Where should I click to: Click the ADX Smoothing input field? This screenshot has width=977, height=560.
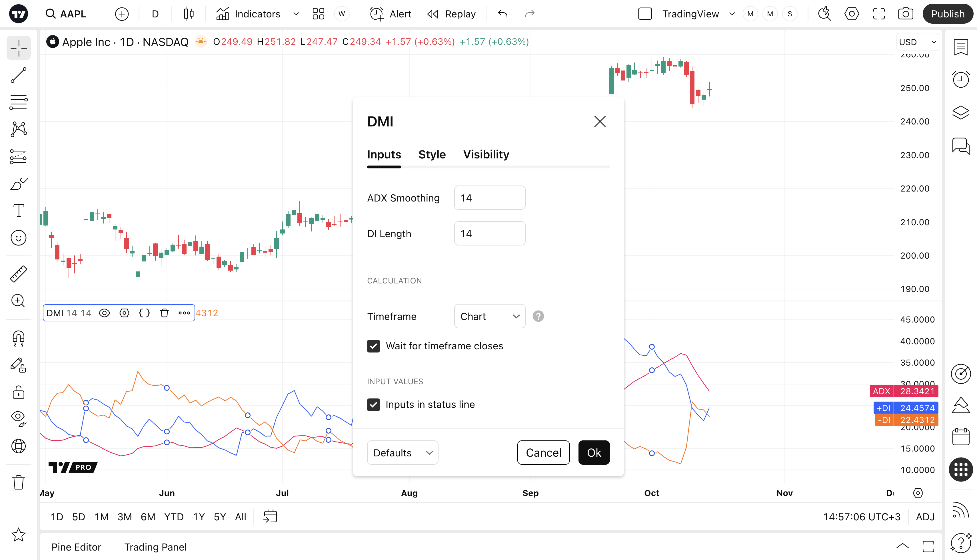click(x=490, y=198)
